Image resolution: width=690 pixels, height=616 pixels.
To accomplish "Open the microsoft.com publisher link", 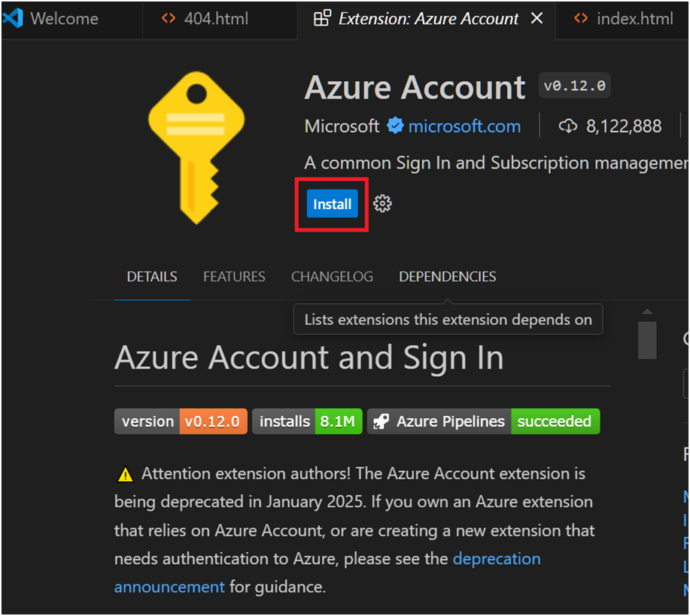I will coord(464,126).
